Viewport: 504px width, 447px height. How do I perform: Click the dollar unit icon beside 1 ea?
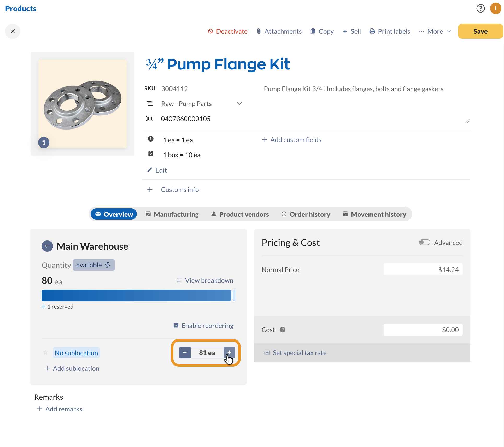click(151, 139)
